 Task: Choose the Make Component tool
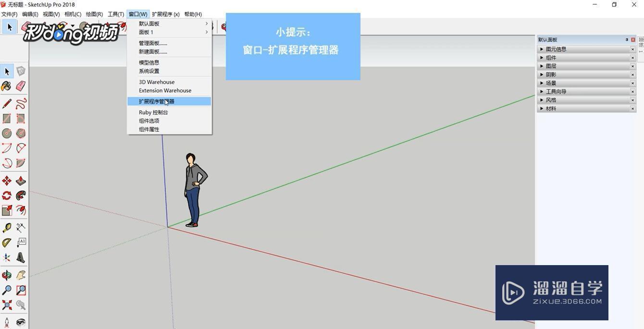[x=21, y=72]
